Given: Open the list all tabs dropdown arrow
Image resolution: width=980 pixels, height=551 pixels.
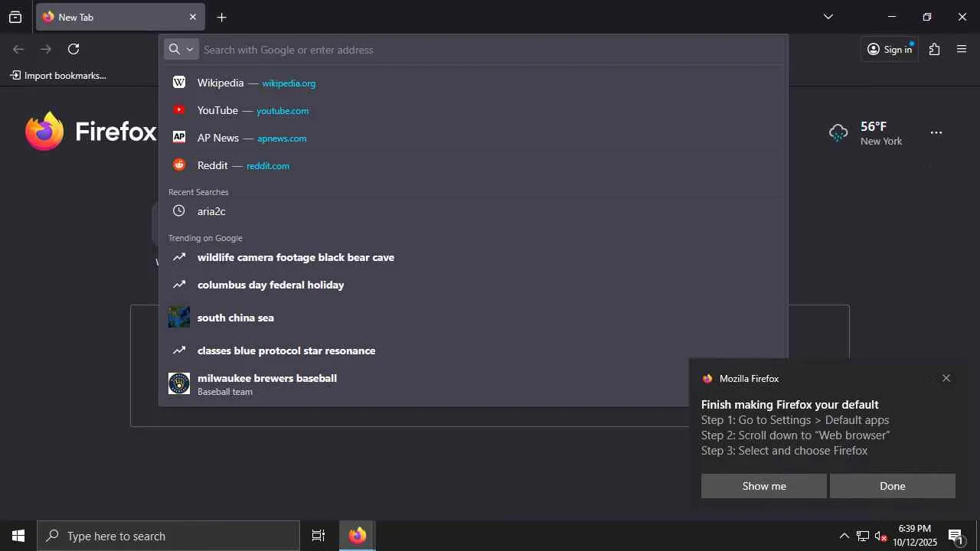Looking at the screenshot, I should coord(828,17).
